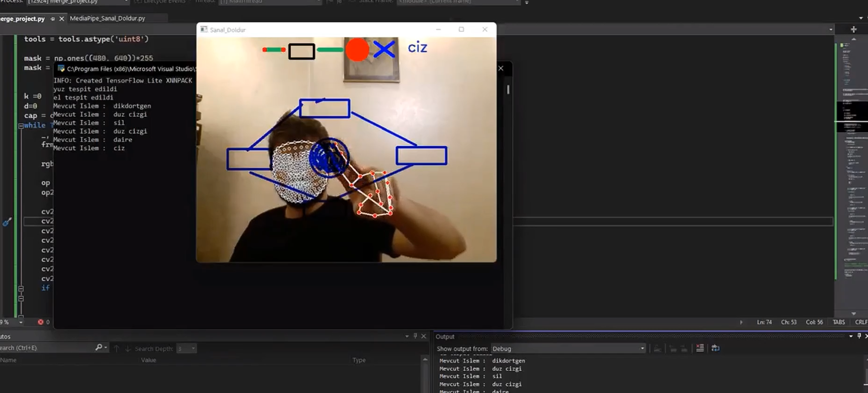Click the find previous up arrow in Autos
This screenshot has width=868, height=393.
click(x=117, y=348)
